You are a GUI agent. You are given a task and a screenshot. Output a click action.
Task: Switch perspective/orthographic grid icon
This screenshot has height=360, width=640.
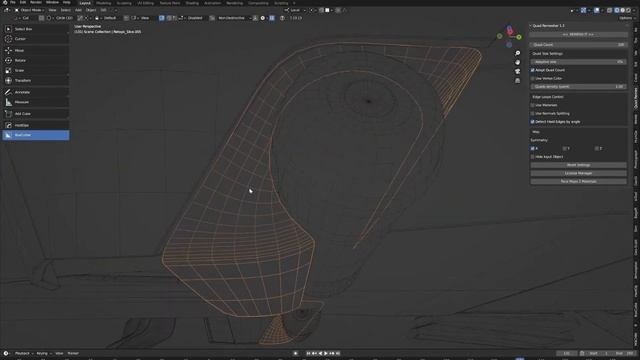pos(518,80)
